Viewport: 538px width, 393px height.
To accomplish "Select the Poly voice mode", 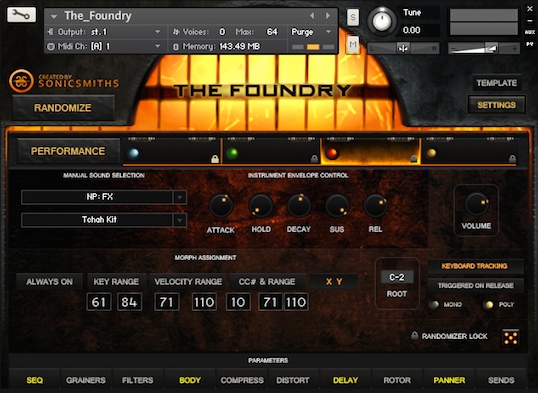I will (488, 304).
